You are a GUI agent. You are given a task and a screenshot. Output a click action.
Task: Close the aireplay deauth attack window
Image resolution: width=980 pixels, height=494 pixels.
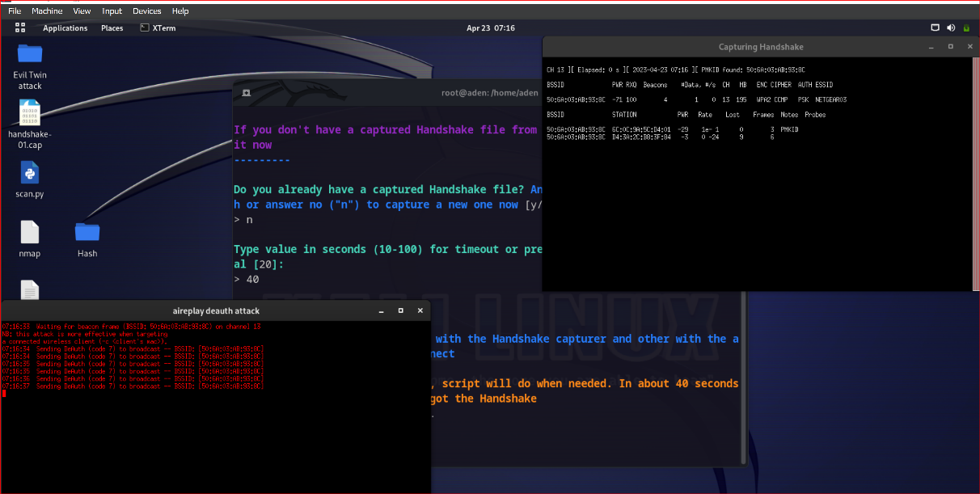click(x=420, y=310)
